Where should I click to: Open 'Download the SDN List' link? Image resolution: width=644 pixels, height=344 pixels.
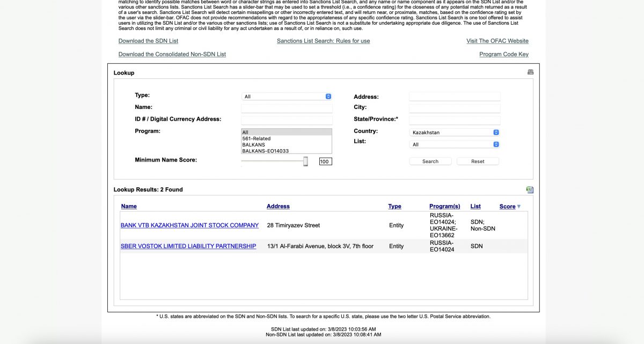(148, 41)
